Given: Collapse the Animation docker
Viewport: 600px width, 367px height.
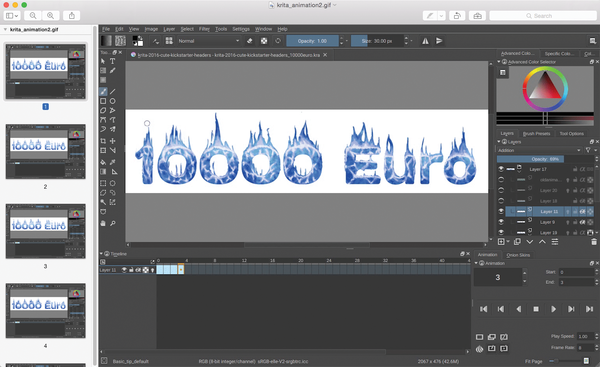Looking at the screenshot, I should tap(476, 263).
